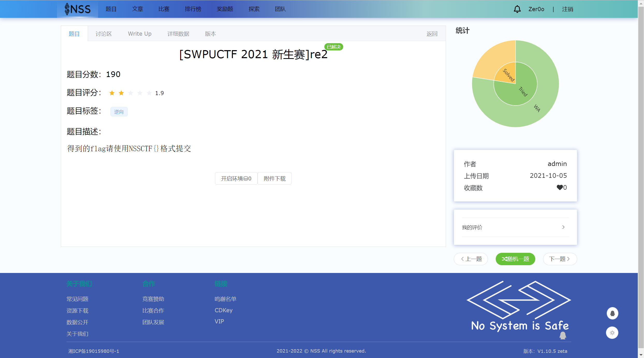The height and width of the screenshot is (358, 644).
Task: Click the WA outer ring segment
Action: [537, 108]
